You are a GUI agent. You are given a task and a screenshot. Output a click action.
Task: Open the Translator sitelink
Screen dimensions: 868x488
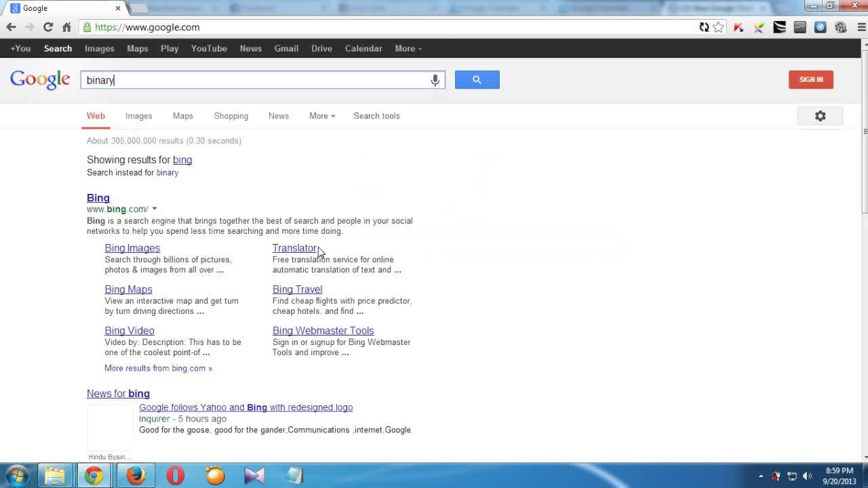click(295, 248)
